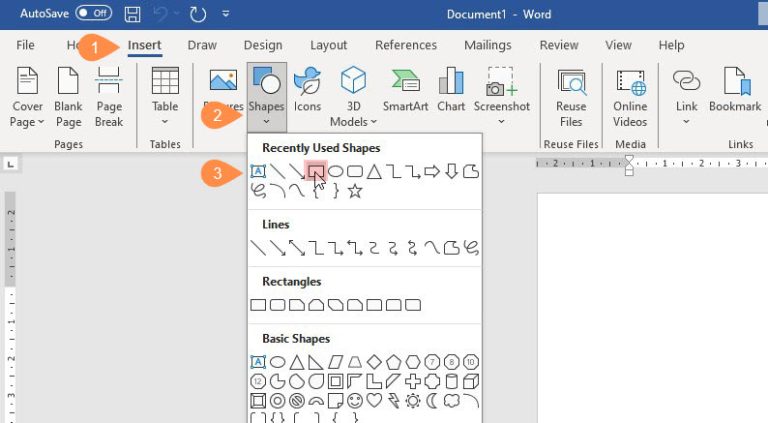Select Double Arrow line in Lines
Screen dimensions: 768x423
297,248
